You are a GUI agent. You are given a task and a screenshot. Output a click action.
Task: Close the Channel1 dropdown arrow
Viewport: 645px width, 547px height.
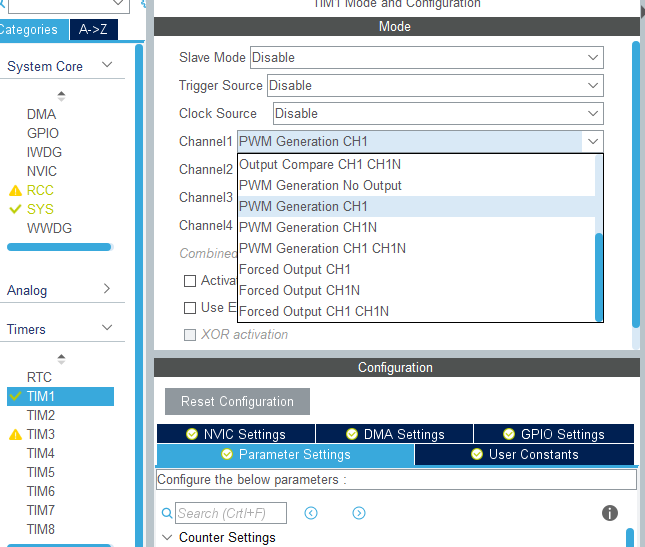pos(593,141)
